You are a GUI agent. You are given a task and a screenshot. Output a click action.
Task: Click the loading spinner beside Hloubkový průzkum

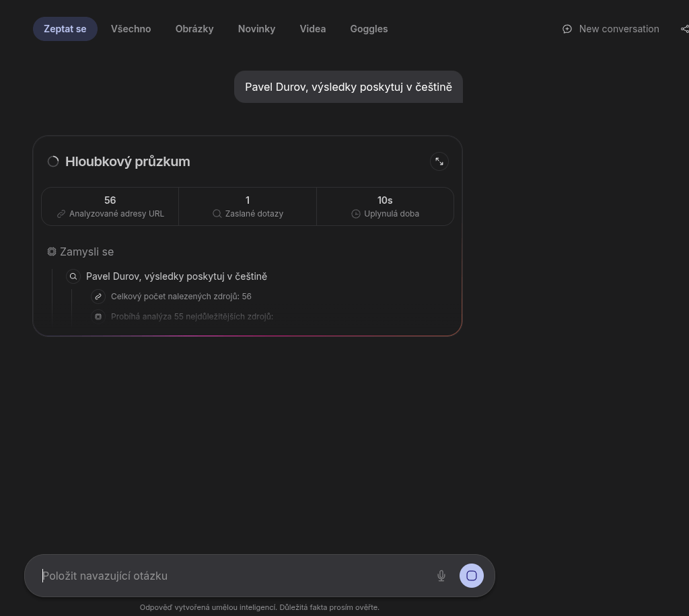click(53, 161)
